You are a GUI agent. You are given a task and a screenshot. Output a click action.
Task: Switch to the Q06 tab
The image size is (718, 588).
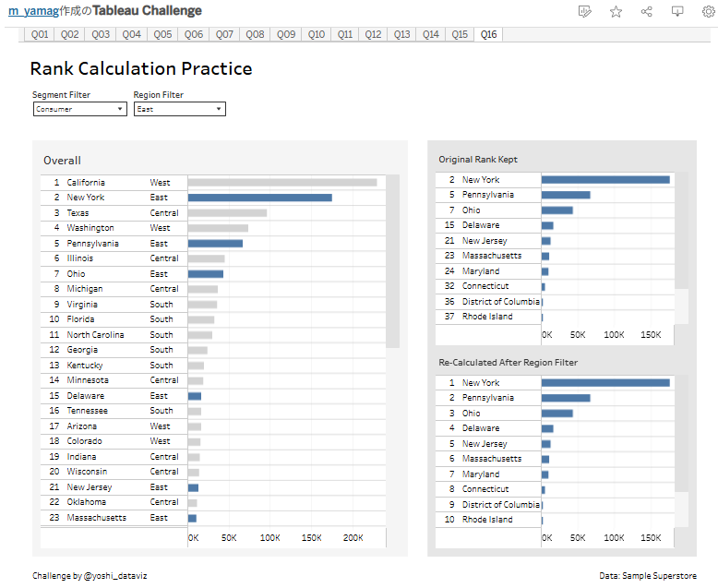click(x=193, y=34)
